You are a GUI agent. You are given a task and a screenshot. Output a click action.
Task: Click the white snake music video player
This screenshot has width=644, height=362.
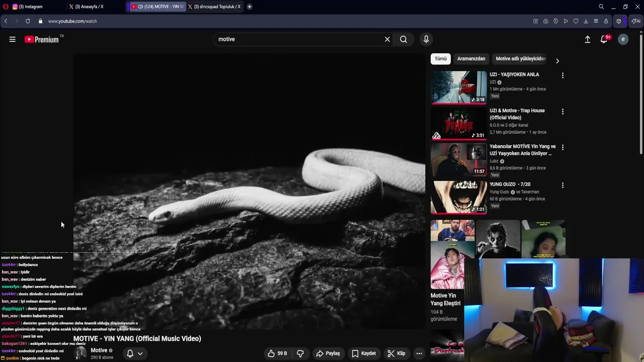[x=249, y=191]
